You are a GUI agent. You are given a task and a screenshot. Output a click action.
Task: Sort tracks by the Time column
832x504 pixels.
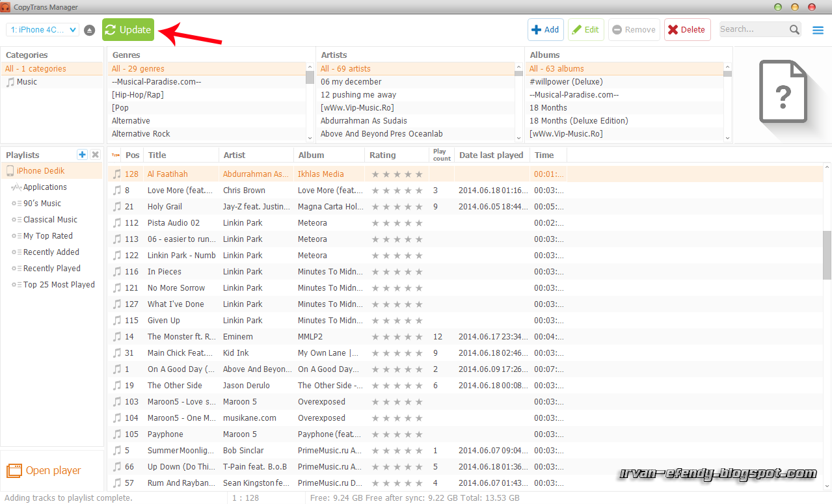coord(548,155)
